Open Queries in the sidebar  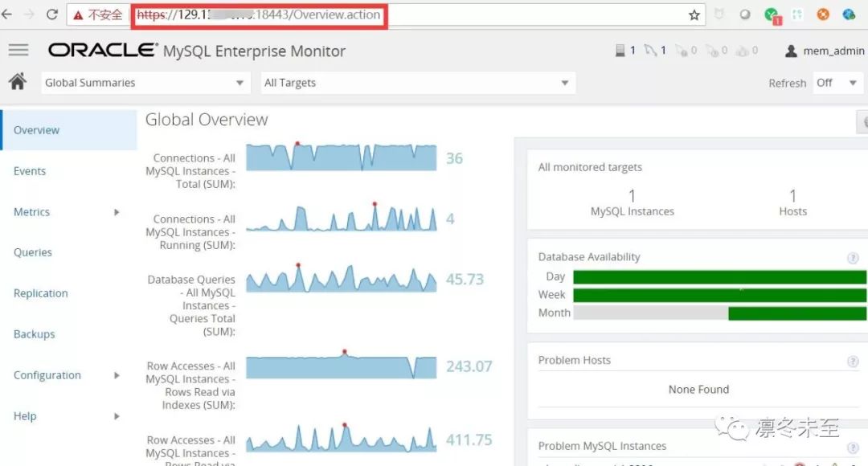pyautogui.click(x=33, y=252)
